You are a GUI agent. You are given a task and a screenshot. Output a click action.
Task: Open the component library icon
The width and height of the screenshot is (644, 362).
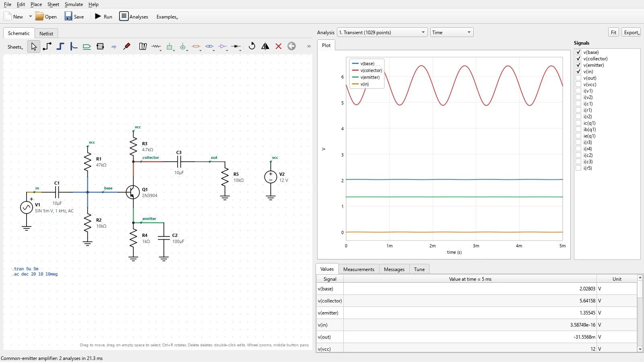143,47
